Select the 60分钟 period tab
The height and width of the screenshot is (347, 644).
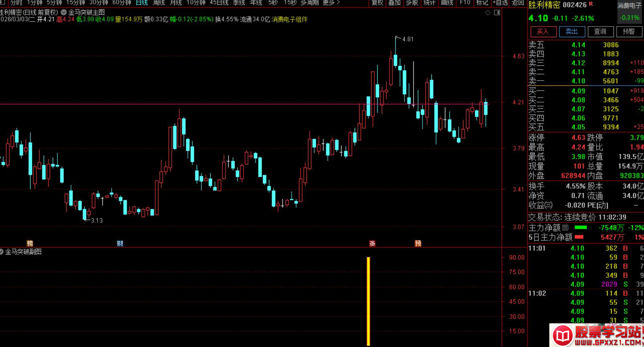tap(122, 3)
